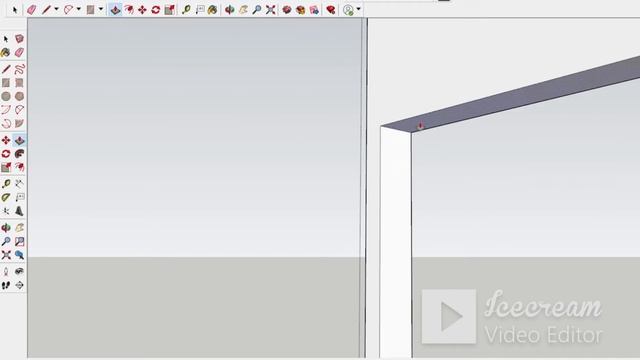Image resolution: width=640 pixels, height=360 pixels.
Task: Select the arrow Select tool in Getting Started toolbar
Action: 15,9
